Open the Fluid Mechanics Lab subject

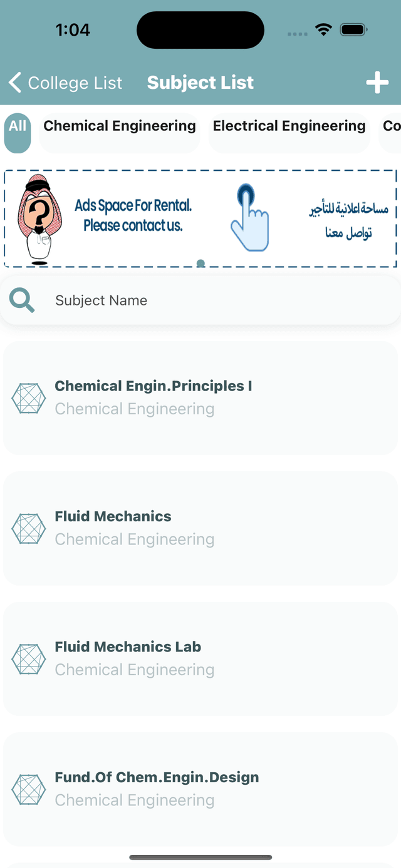click(200, 659)
